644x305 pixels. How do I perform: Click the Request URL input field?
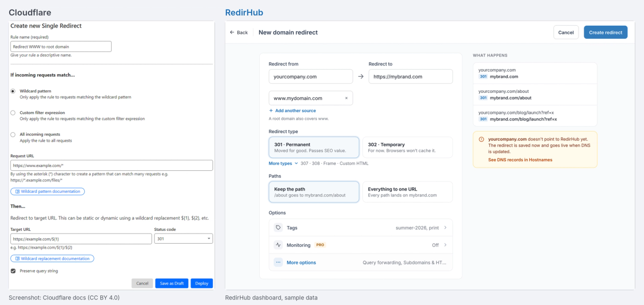(x=112, y=165)
